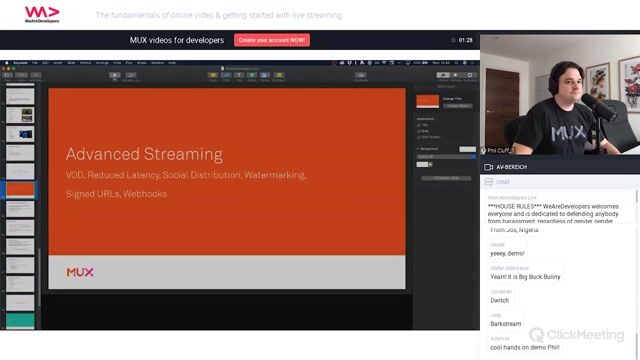This screenshot has height=360, width=640.
Task: Open the Slide menu
Action: 71,63
